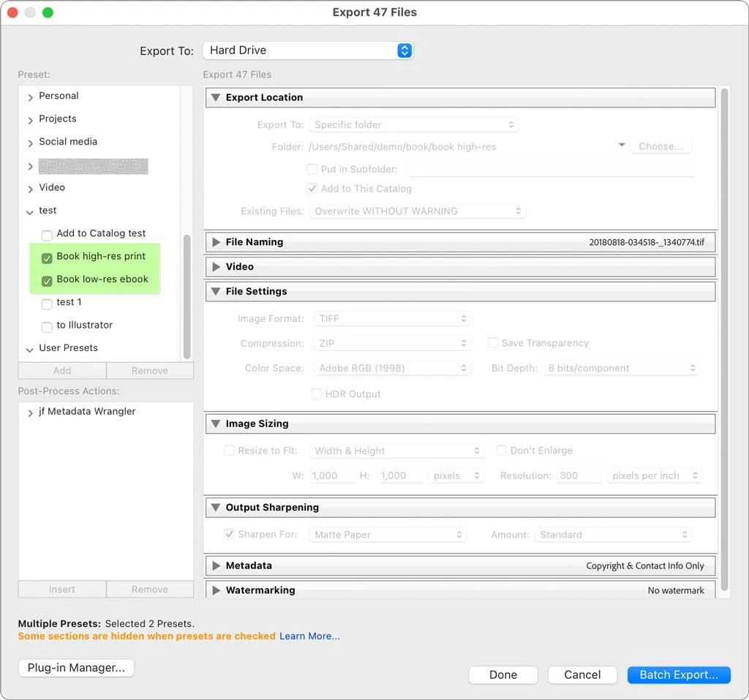Viewport: 749px width, 700px height.
Task: Click the preset Add button
Action: (x=62, y=371)
